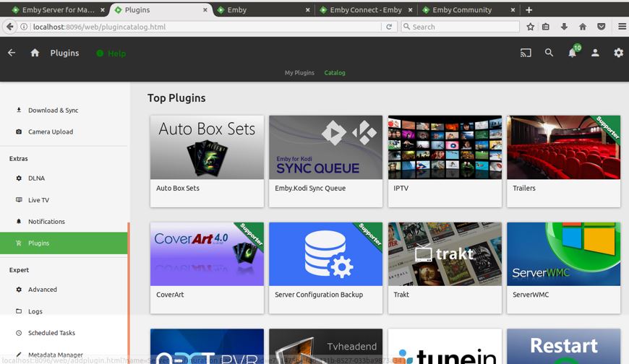The width and height of the screenshot is (629, 364).
Task: Click the browser back button
Action: click(x=10, y=27)
